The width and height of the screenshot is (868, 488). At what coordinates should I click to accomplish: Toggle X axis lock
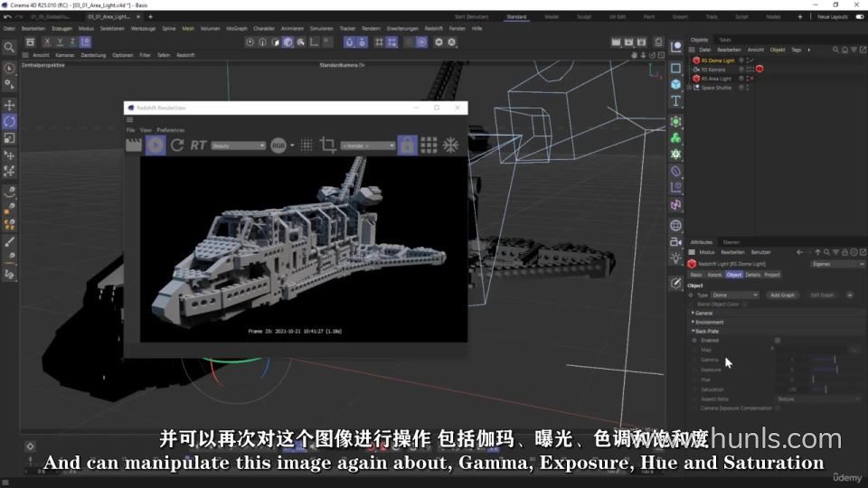pyautogui.click(x=47, y=42)
